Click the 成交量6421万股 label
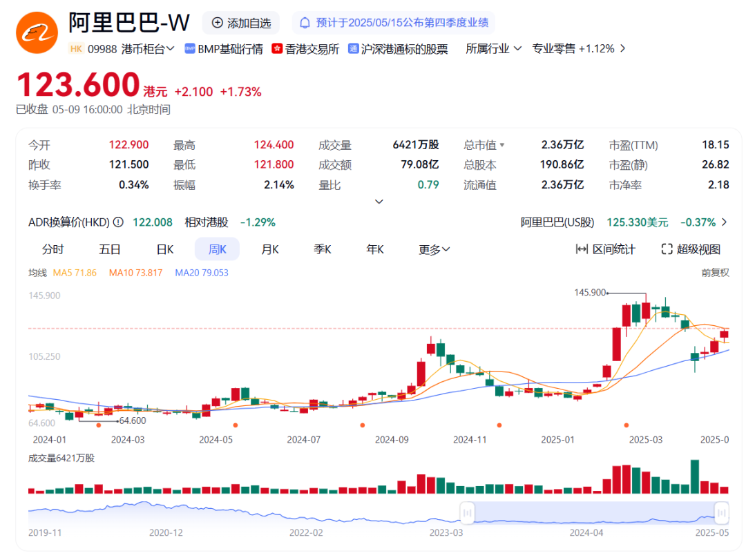The width and height of the screenshot is (746, 560). click(x=61, y=458)
